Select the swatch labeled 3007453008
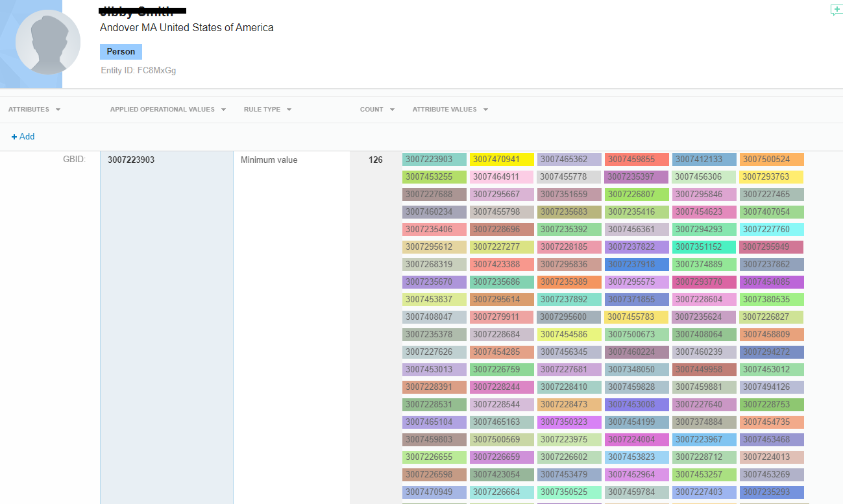843x504 pixels. pos(637,405)
